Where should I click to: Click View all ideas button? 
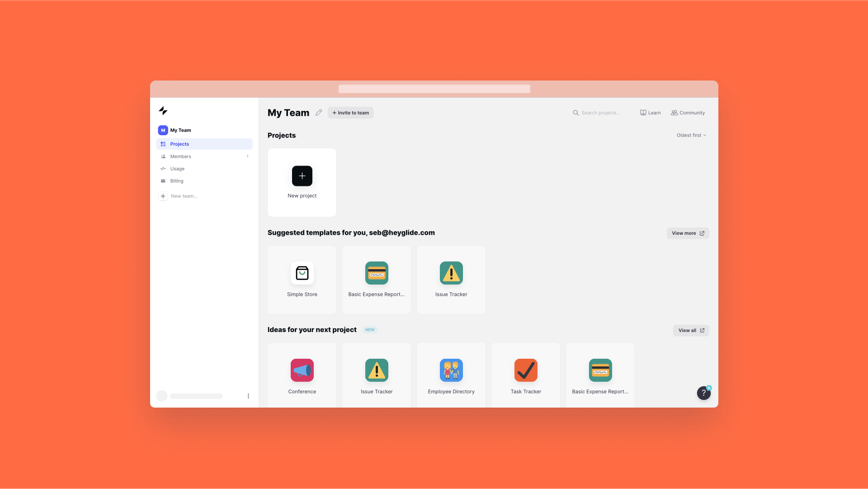click(x=691, y=331)
